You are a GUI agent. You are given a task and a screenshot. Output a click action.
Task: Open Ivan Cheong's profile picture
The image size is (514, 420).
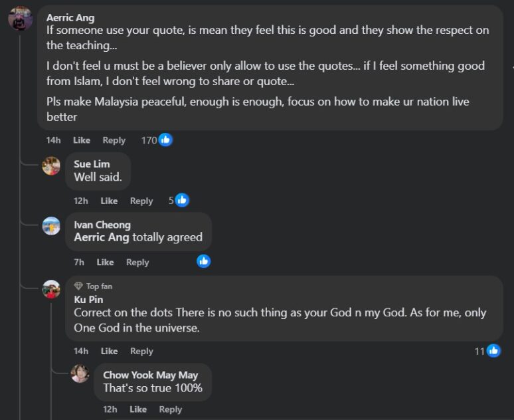pyautogui.click(x=51, y=226)
